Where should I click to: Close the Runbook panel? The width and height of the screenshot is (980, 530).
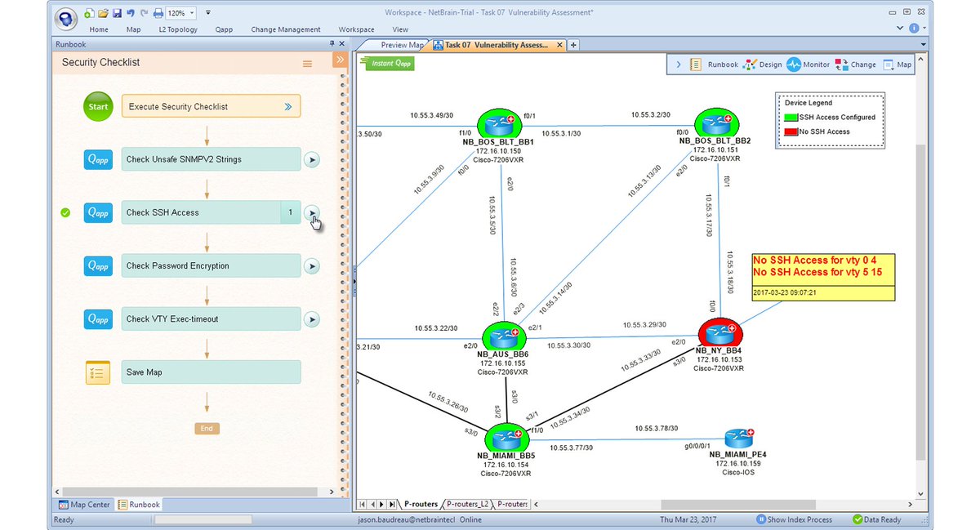(342, 44)
